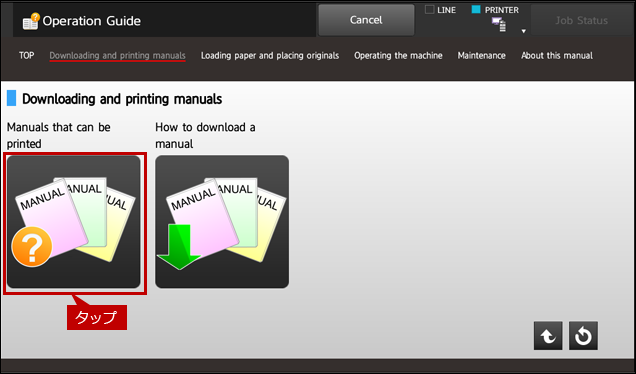Open the Job Status screen
The height and width of the screenshot is (374, 636).
[x=581, y=20]
